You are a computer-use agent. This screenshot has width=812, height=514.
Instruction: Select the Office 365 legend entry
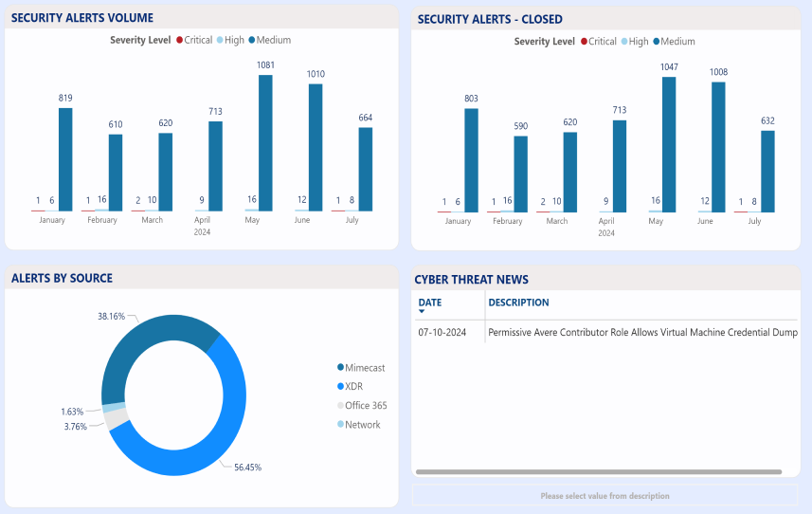click(x=362, y=406)
